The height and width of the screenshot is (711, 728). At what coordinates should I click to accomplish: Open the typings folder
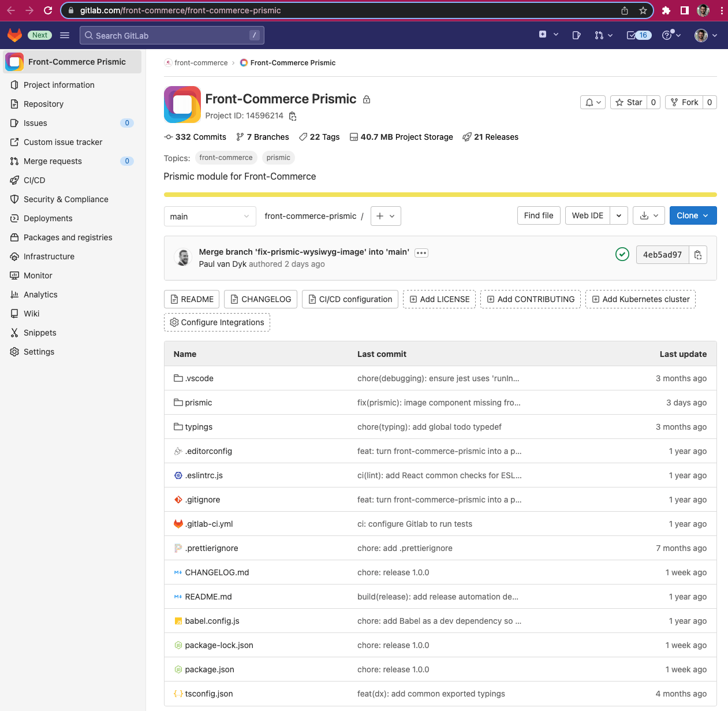pyautogui.click(x=199, y=427)
